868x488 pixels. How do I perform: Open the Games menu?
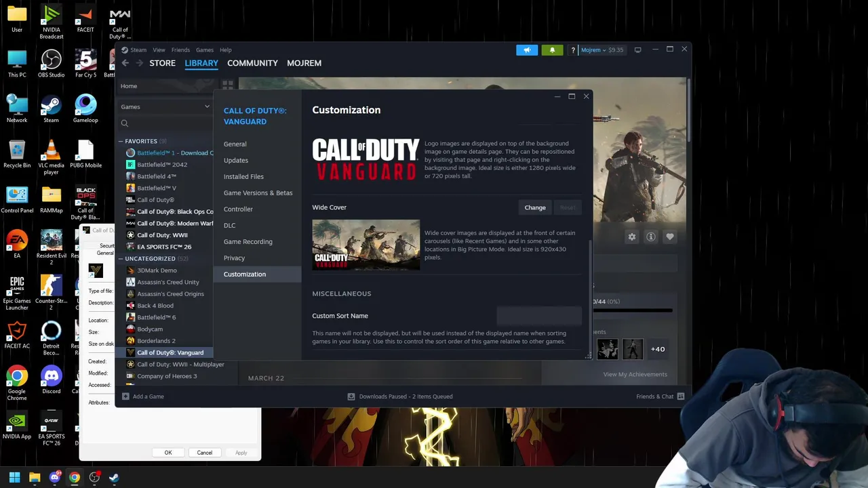(205, 50)
